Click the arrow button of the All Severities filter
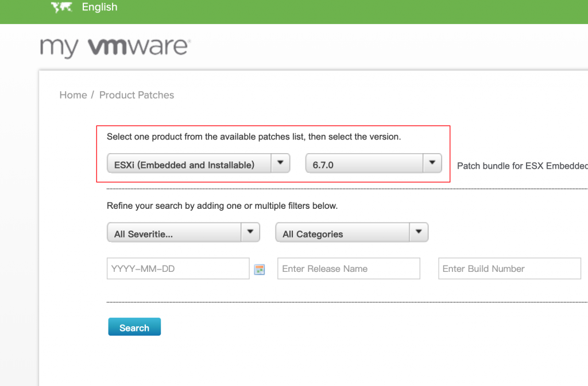 tap(250, 232)
